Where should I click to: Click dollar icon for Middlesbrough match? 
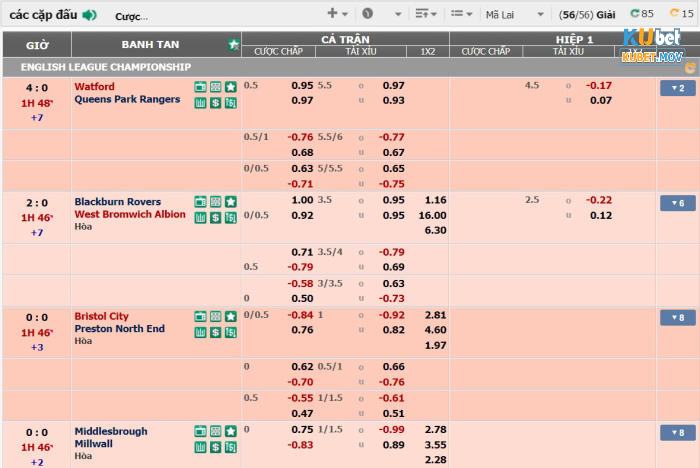216,447
